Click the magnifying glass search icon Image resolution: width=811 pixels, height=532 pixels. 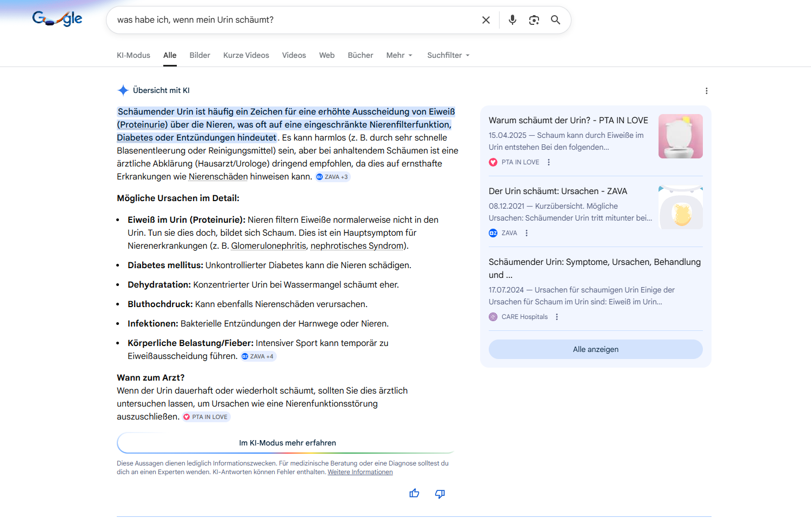[x=555, y=20]
